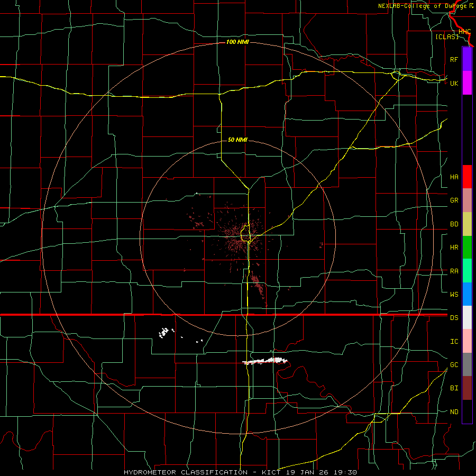Select the green HR legend swatch
476x476 pixels.
coord(467,248)
